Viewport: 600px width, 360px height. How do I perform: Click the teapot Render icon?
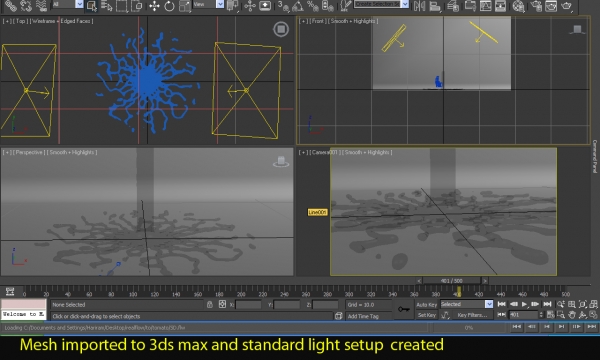[566, 6]
